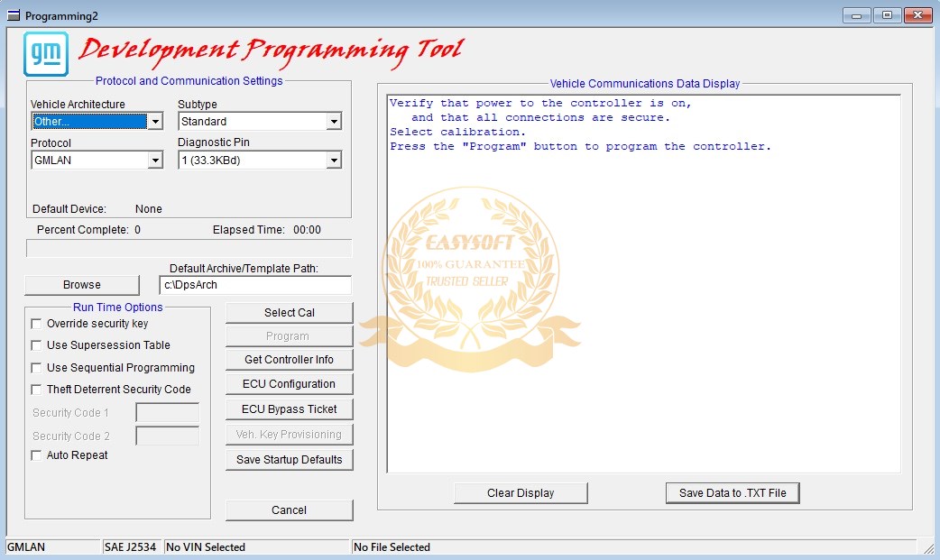Click the 'No File Selected' status text

pos(392,546)
